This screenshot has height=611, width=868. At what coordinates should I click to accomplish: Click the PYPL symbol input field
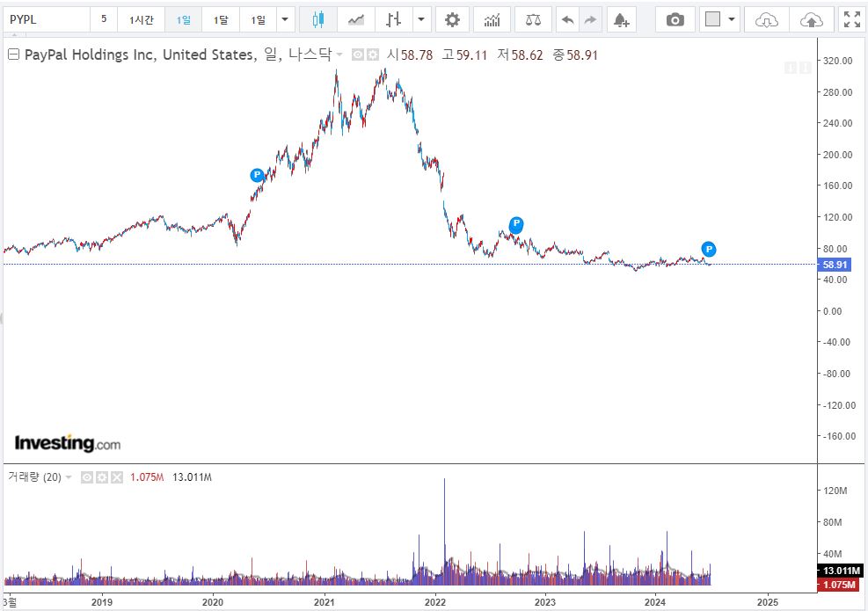(47, 20)
